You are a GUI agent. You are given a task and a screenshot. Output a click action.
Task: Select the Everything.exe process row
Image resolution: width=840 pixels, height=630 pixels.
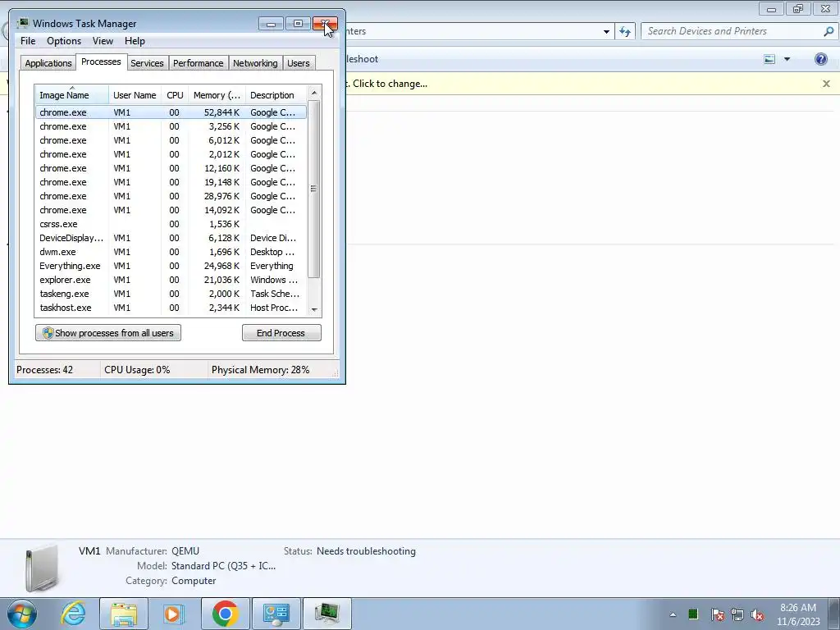[171, 266]
